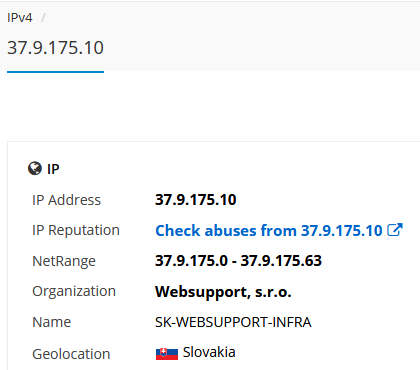The image size is (420, 370).
Task: Click the organization name Websupport, s.r.o.
Action: [223, 292]
